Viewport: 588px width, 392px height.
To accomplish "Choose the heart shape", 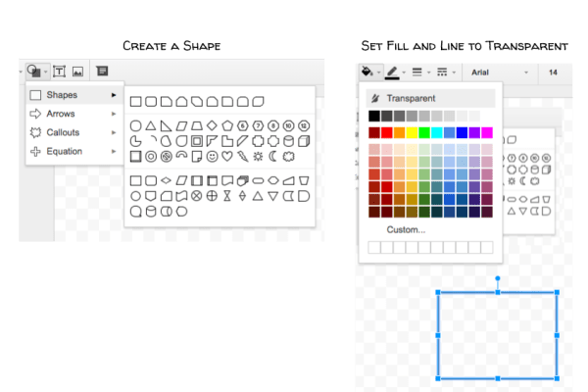I will [227, 156].
